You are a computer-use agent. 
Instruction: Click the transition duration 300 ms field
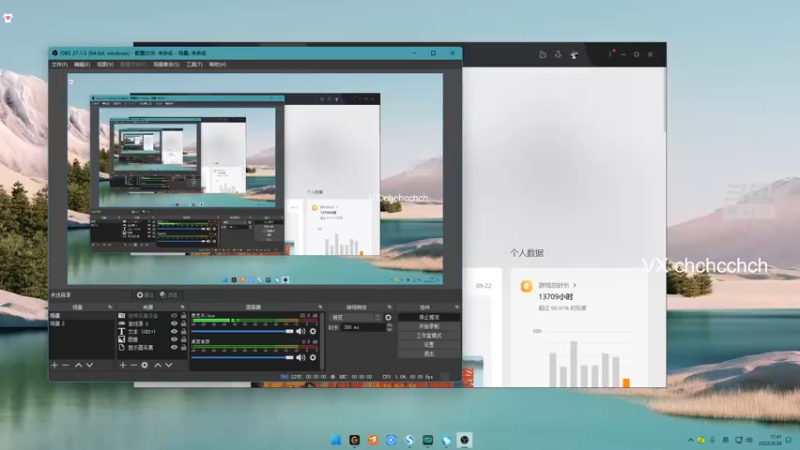pos(363,328)
